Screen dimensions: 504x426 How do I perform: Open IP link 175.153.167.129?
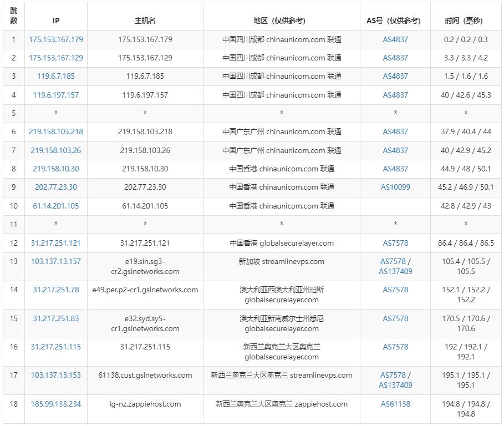pos(56,58)
